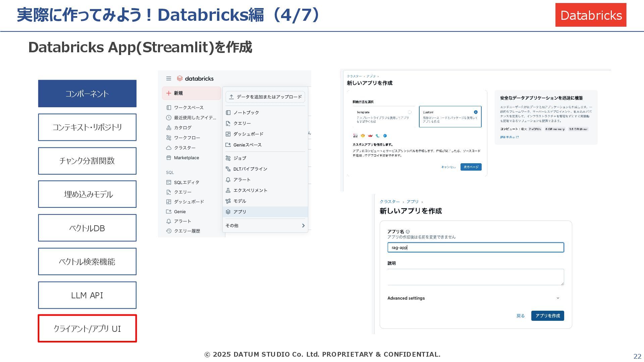The height and width of the screenshot is (362, 644).
Task: Select the Custom radio button
Action: (x=476, y=112)
